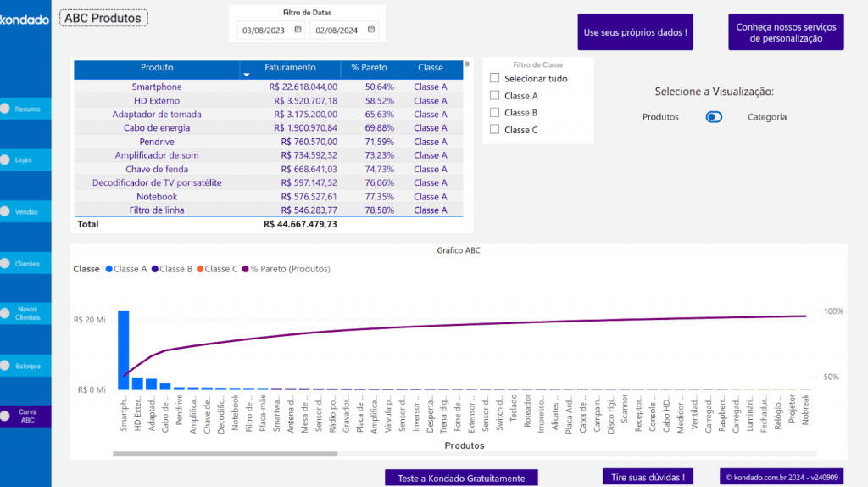Click the Classe B legend marker
This screenshot has width=868, height=487.
tap(155, 269)
